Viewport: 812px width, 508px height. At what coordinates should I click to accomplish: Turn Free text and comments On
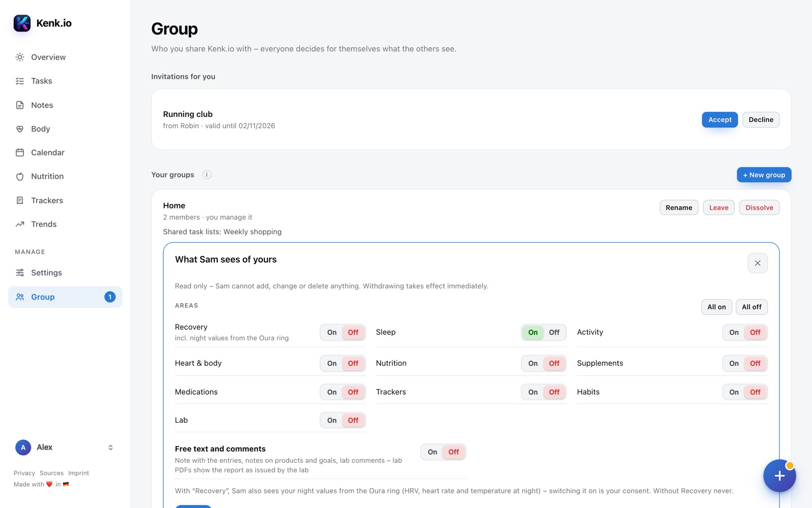point(432,452)
